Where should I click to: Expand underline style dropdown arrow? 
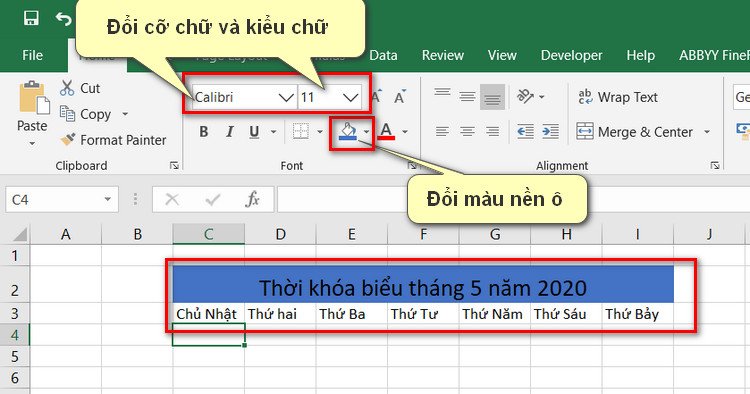tap(274, 131)
